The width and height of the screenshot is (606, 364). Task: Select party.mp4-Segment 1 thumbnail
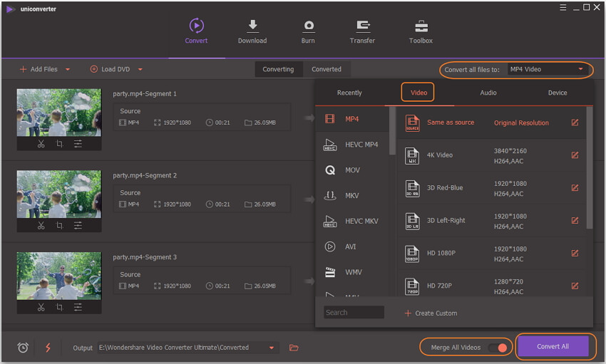pyautogui.click(x=59, y=113)
